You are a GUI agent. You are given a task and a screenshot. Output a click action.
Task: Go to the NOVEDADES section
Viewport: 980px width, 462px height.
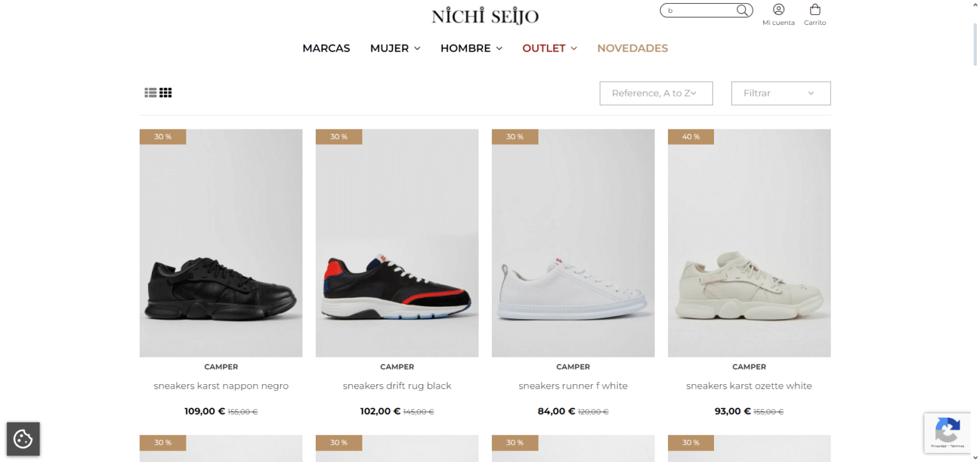click(x=632, y=48)
